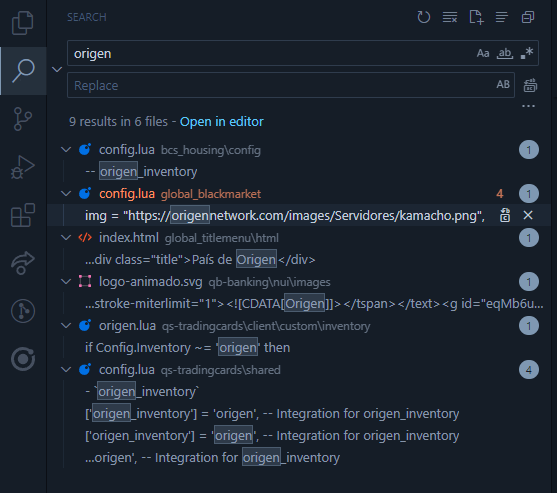
Task: Select "if Config.Inventory ~= 'origen' then" line
Action: (x=298, y=348)
